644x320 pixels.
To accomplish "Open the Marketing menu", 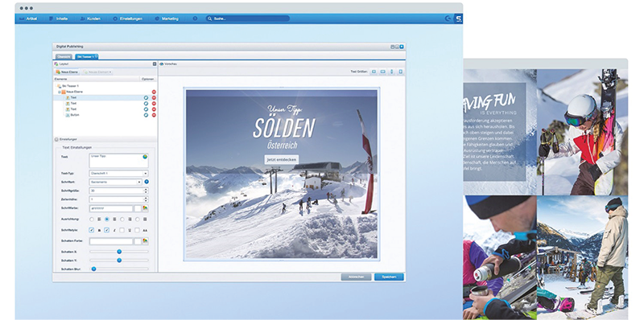I will click(x=167, y=18).
